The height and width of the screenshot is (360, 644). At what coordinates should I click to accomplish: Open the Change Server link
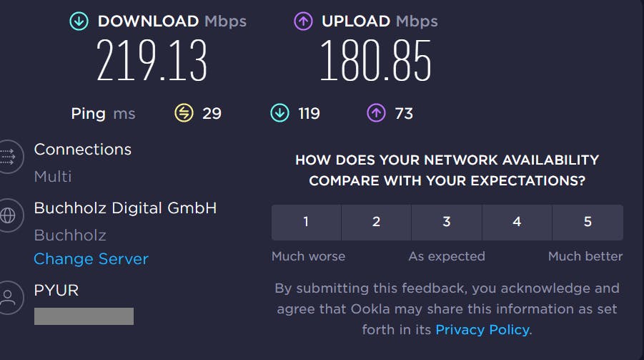[91, 259]
